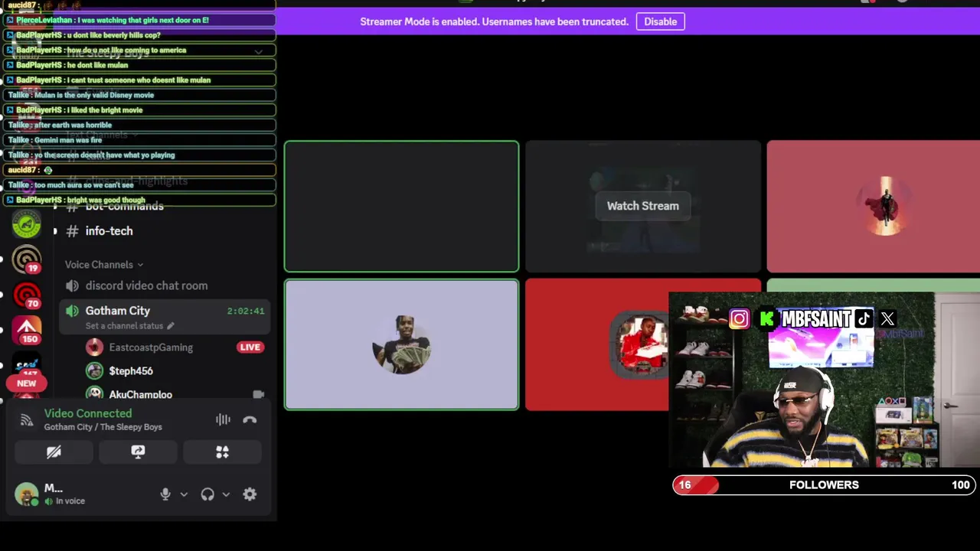Disconnect from the voice call
Image resolution: width=980 pixels, height=551 pixels.
tap(250, 419)
